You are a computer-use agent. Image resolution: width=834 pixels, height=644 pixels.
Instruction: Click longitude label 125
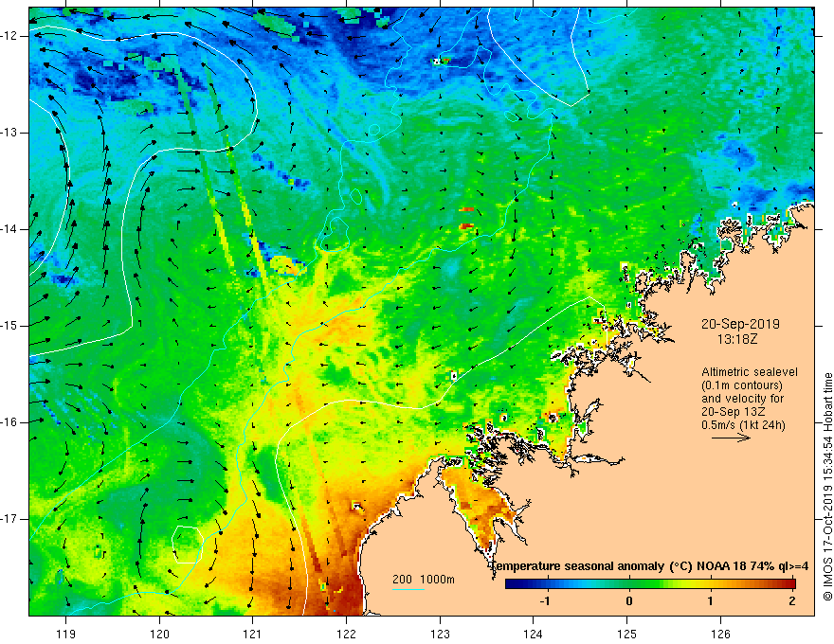tap(627, 634)
